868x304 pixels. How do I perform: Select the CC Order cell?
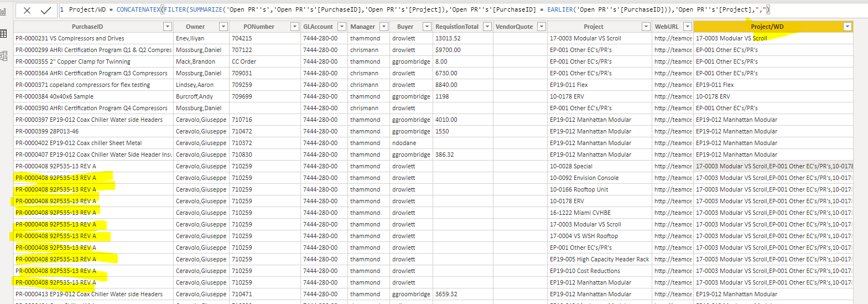tap(264, 61)
